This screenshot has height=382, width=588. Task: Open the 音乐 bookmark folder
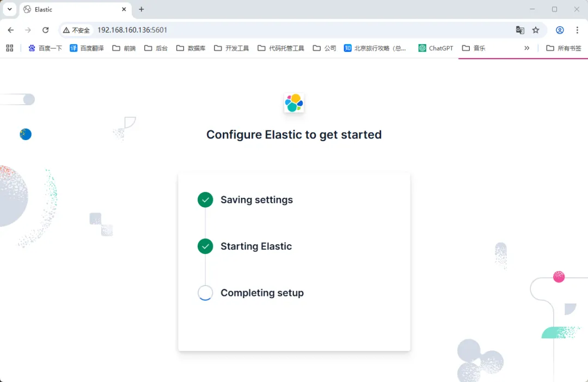[x=474, y=48]
